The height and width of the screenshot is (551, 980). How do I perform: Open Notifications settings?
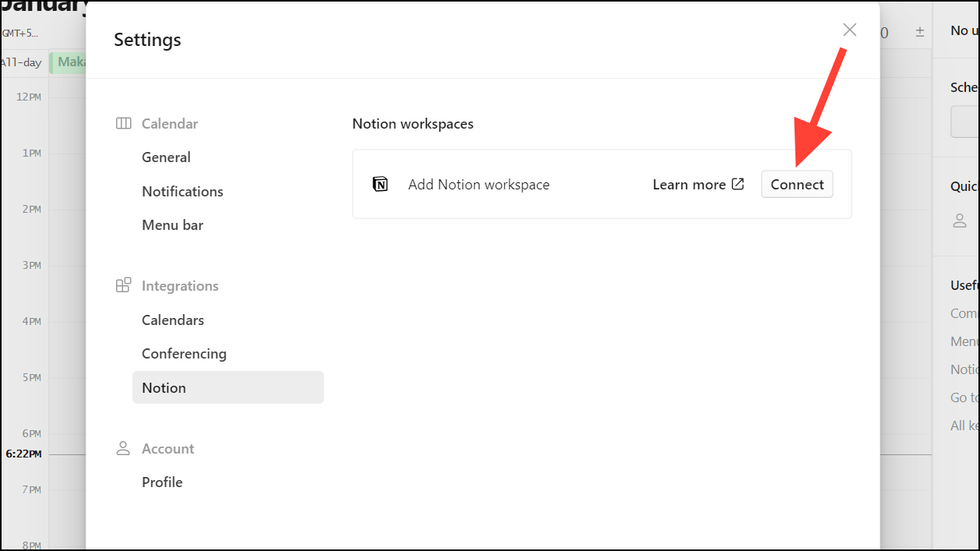[182, 192]
